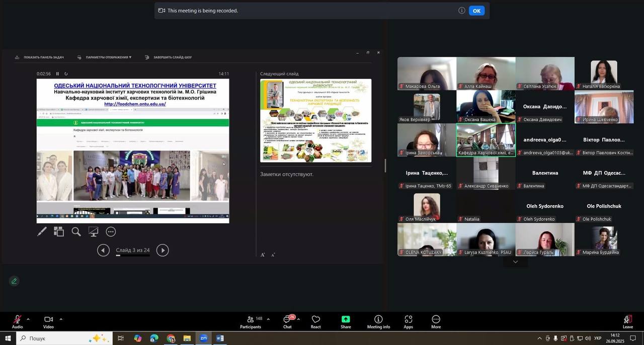Image resolution: width=644 pixels, height=345 pixels.
Task: Open the More options menu
Action: tap(436, 322)
